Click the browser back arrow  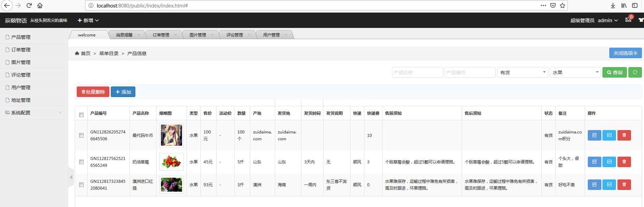click(7, 5)
